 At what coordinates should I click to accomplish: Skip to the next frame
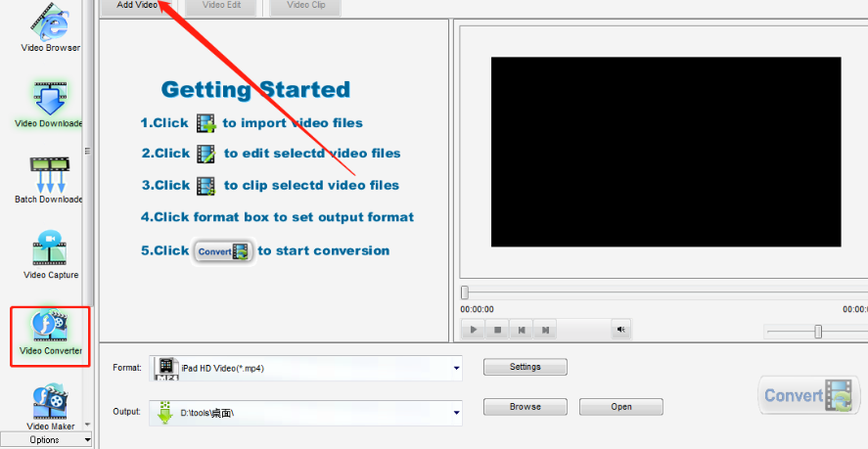(545, 330)
